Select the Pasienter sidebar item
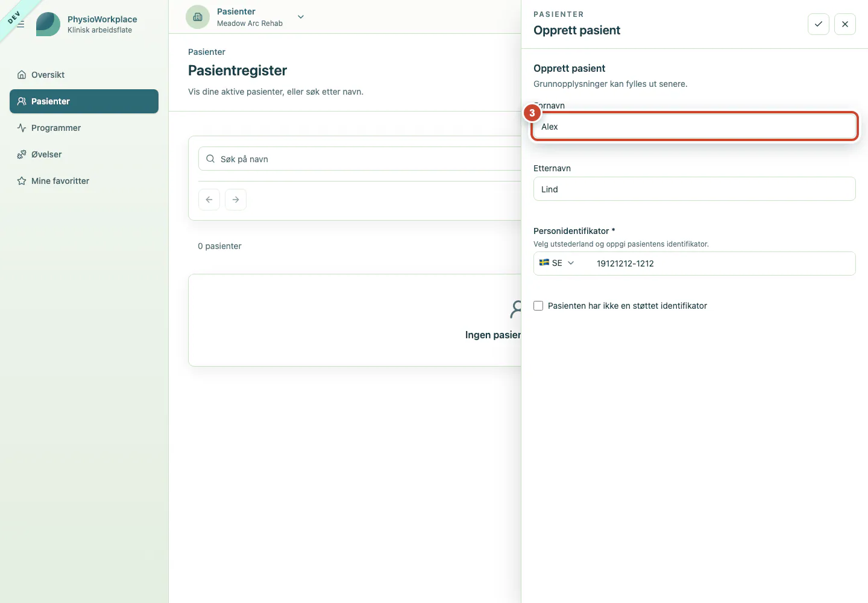The height and width of the screenshot is (603, 868). [x=84, y=101]
